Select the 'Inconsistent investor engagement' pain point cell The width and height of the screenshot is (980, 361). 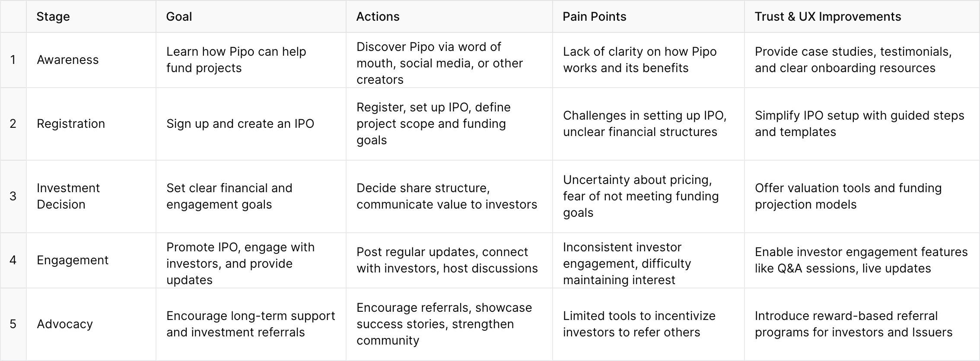(649, 260)
